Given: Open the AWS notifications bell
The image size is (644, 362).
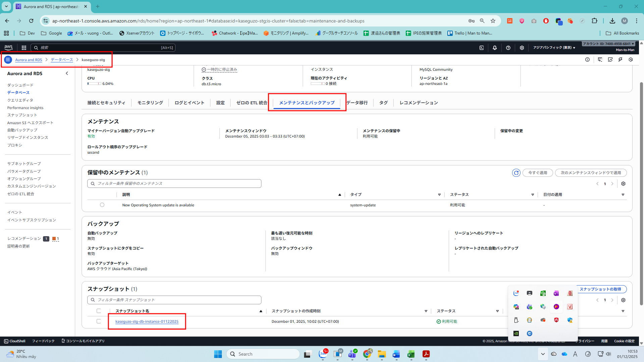Looking at the screenshot, I should pos(495,48).
